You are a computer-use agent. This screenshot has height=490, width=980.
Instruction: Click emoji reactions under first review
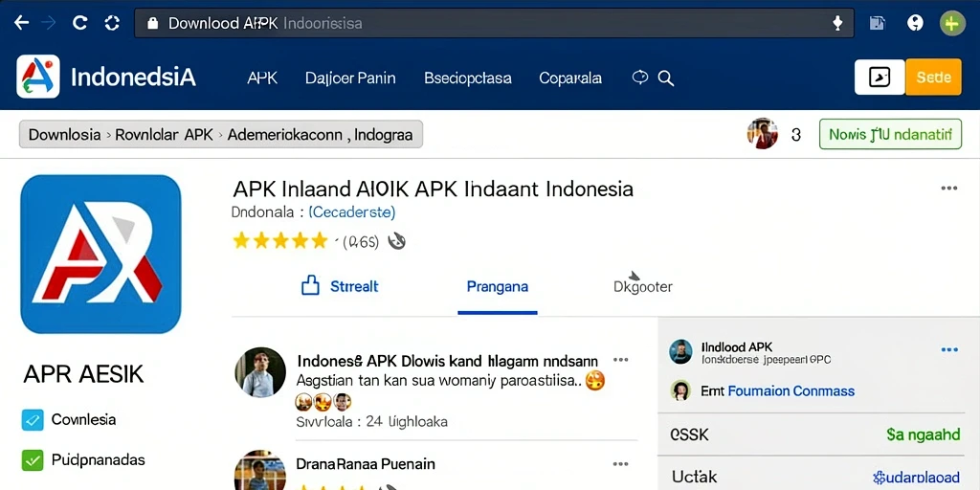(323, 401)
